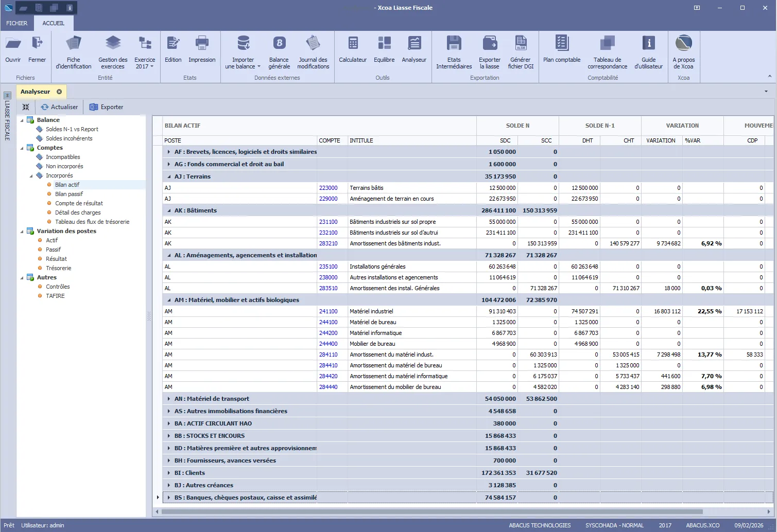Switch to the FICHIER tab
This screenshot has height=532, width=777.
[16, 23]
